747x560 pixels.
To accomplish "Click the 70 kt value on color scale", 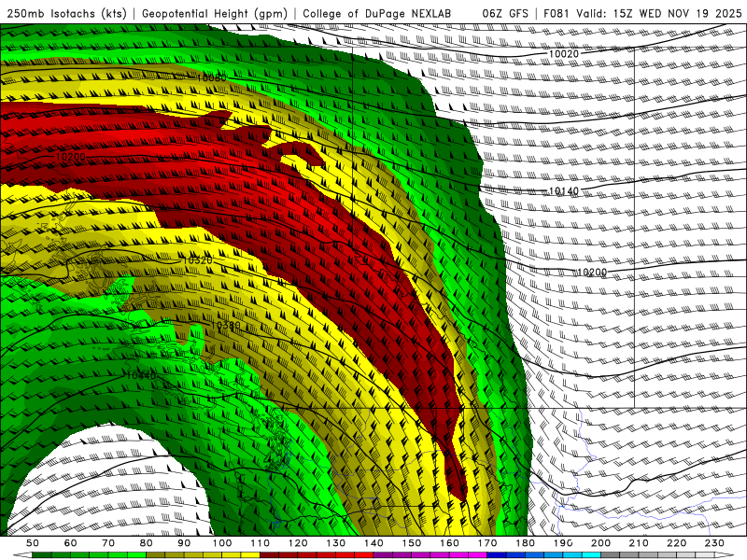I will point(108,543).
